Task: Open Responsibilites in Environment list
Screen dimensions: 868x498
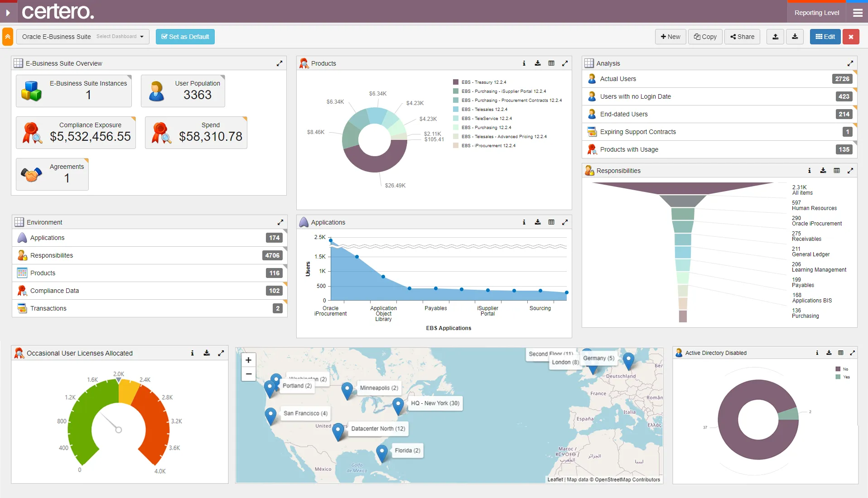Action: pyautogui.click(x=149, y=255)
